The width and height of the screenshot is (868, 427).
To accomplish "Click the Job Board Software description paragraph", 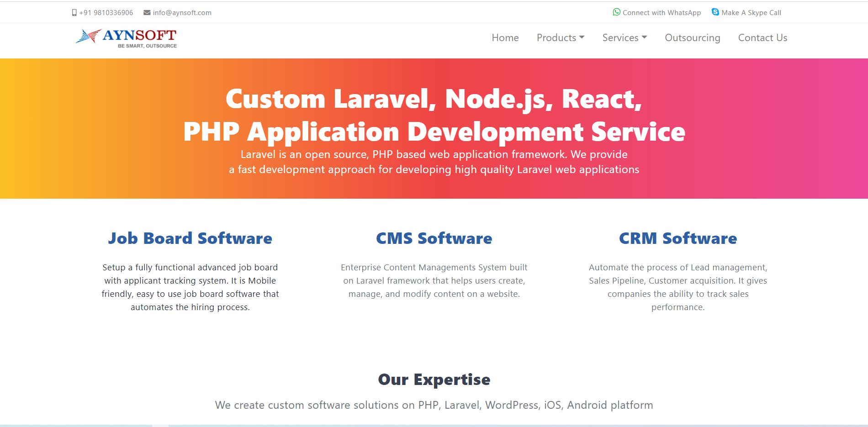I will [190, 287].
